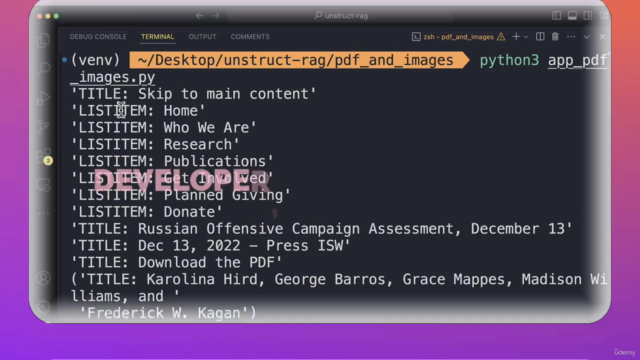Click the terminal warning triangle icon

tap(501, 37)
